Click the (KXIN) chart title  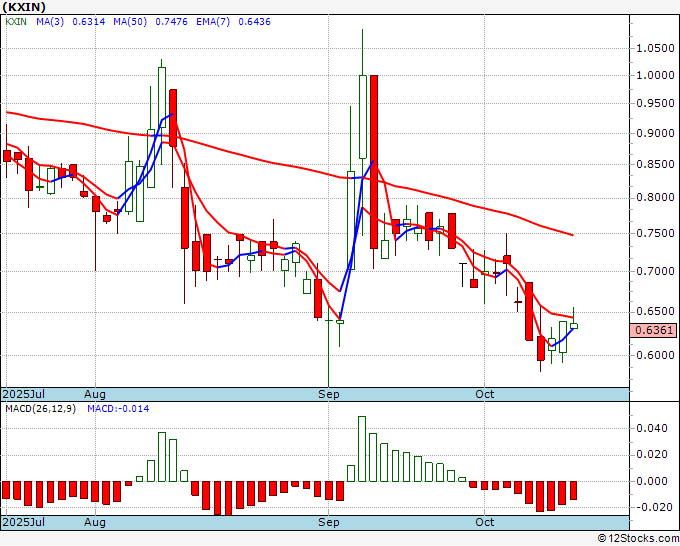click(24, 7)
